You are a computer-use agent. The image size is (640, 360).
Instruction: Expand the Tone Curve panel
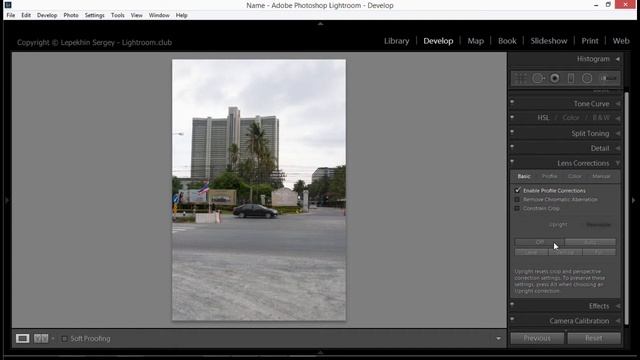pyautogui.click(x=618, y=104)
